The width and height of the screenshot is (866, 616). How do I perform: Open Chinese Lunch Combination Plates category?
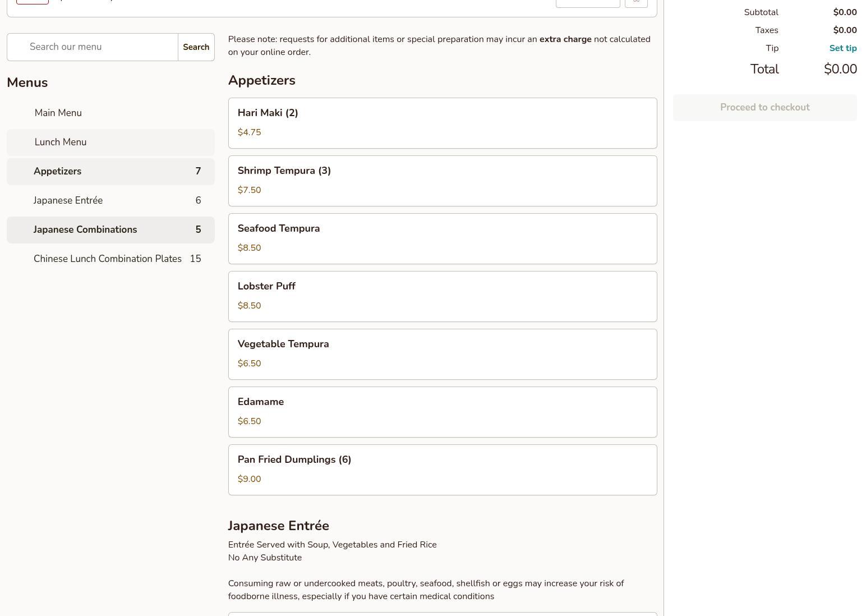coord(108,259)
